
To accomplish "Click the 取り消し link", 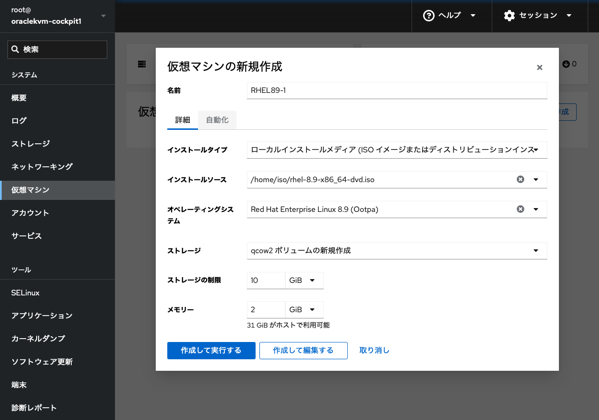I will 374,350.
